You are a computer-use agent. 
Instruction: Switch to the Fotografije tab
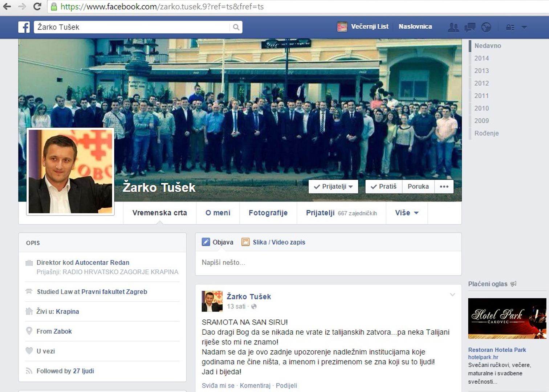coord(268,213)
